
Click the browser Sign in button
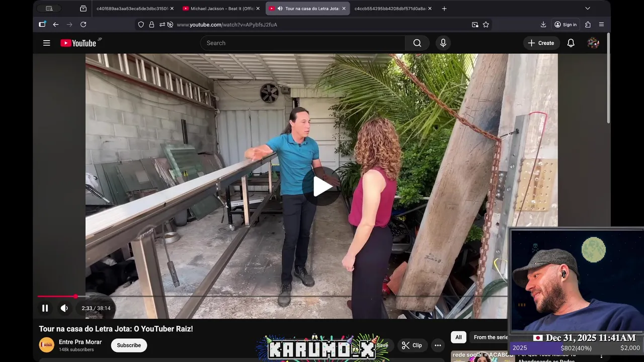point(566,25)
